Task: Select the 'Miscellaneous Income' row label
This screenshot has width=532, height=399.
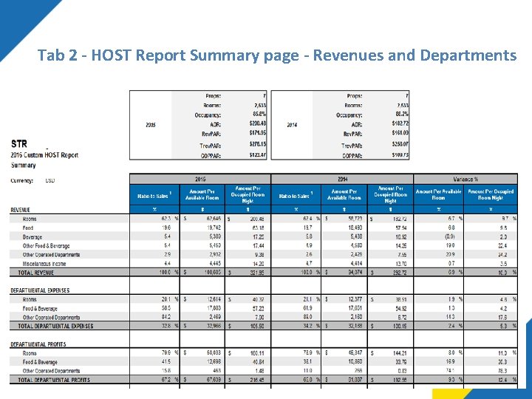Action: pos(44,264)
